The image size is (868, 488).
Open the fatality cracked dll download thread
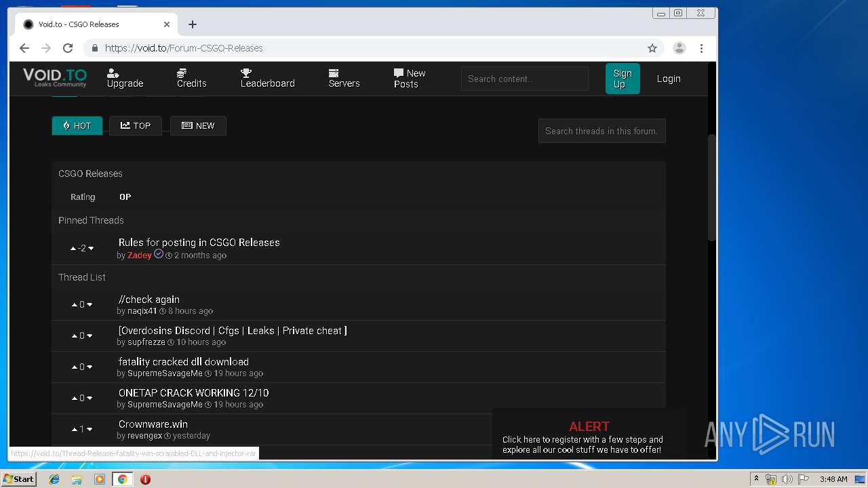coord(184,361)
